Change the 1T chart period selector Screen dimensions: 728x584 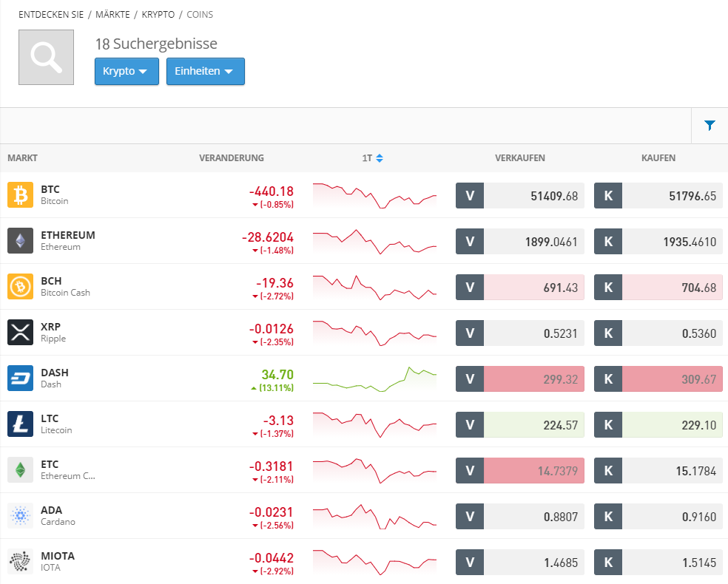[x=372, y=158]
